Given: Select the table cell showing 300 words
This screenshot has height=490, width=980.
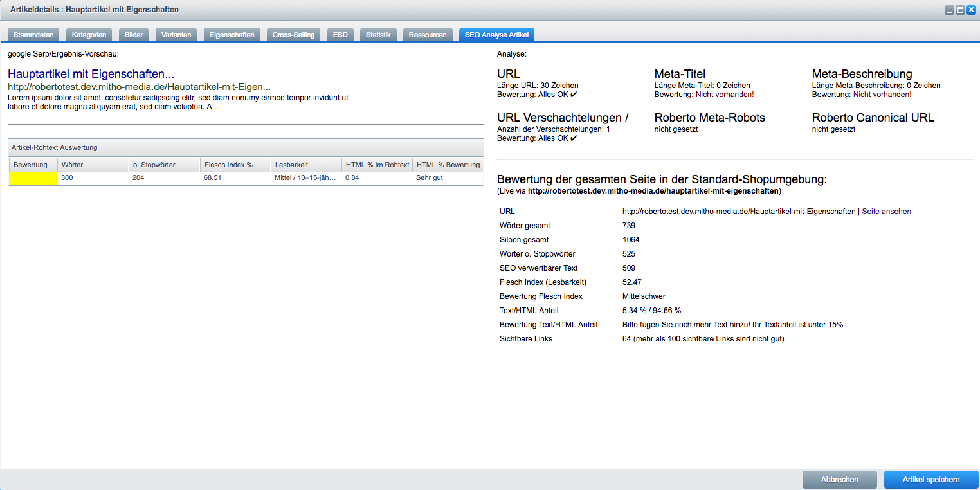Looking at the screenshot, I should [93, 178].
